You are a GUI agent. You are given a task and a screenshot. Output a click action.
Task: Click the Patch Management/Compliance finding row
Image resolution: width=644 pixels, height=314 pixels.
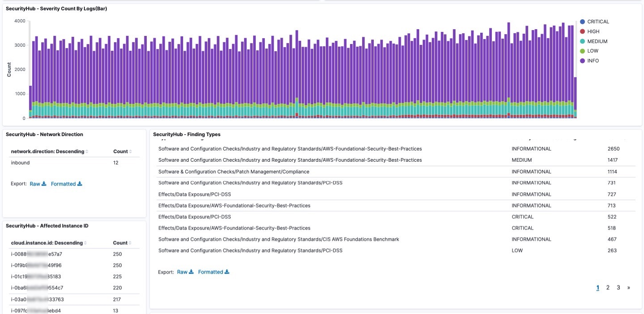tap(396, 172)
